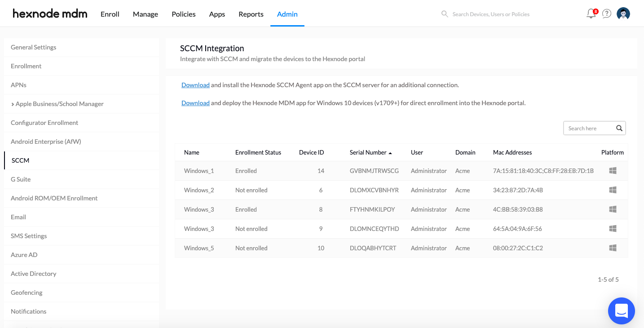Sort by the Name column header
This screenshot has height=328, width=644.
click(192, 152)
